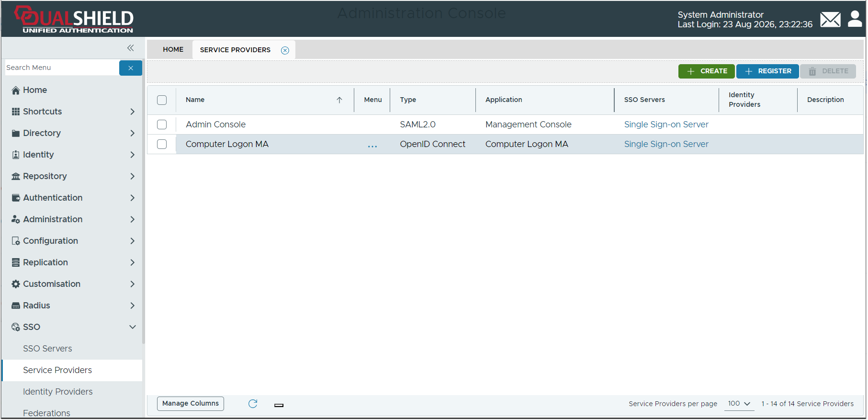Close the Service Providers tab
Viewport: 868px width, 420px height.
(x=285, y=50)
